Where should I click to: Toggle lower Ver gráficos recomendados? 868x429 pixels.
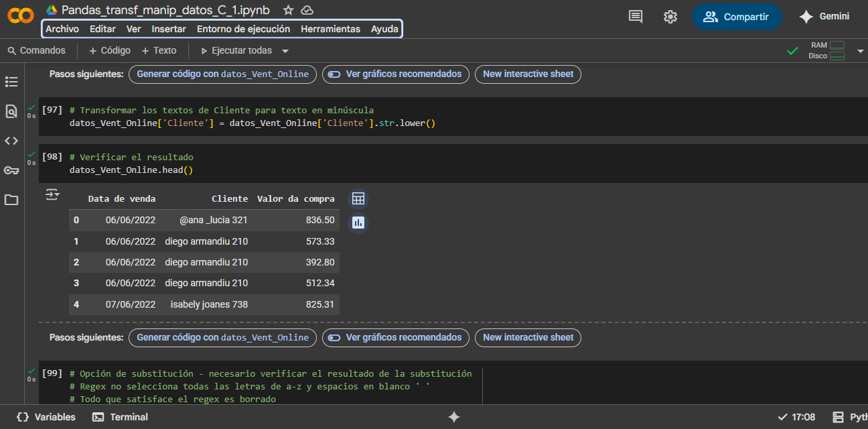(396, 338)
